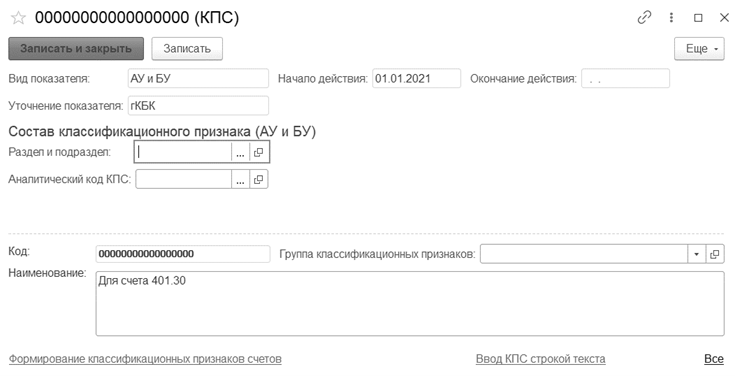Open linked item of Раздел и подраздел field

click(259, 152)
